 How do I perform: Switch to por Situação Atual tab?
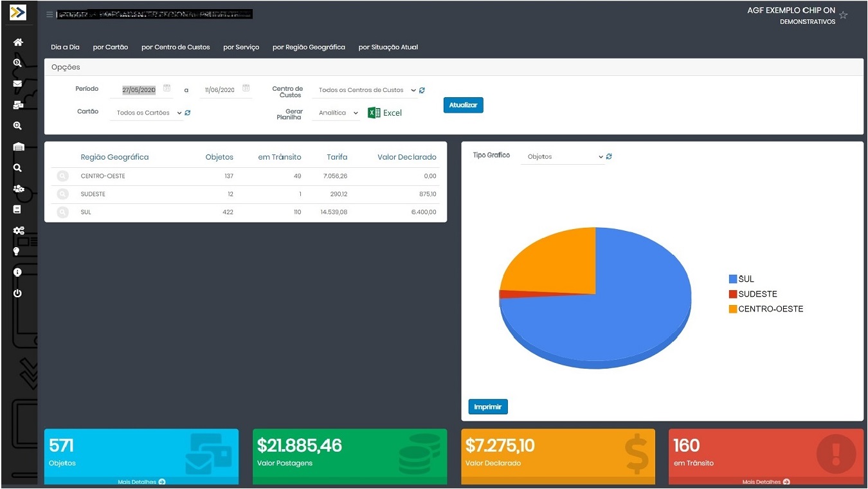[x=388, y=47]
